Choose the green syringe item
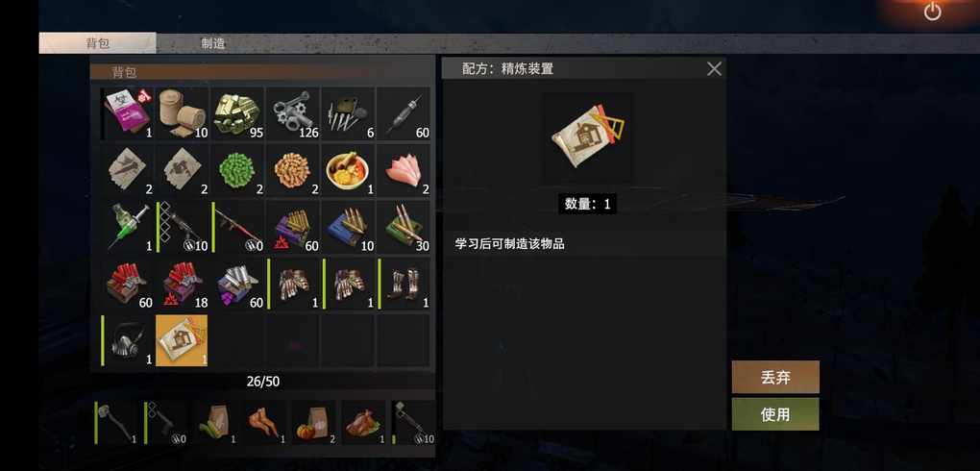 tap(128, 227)
